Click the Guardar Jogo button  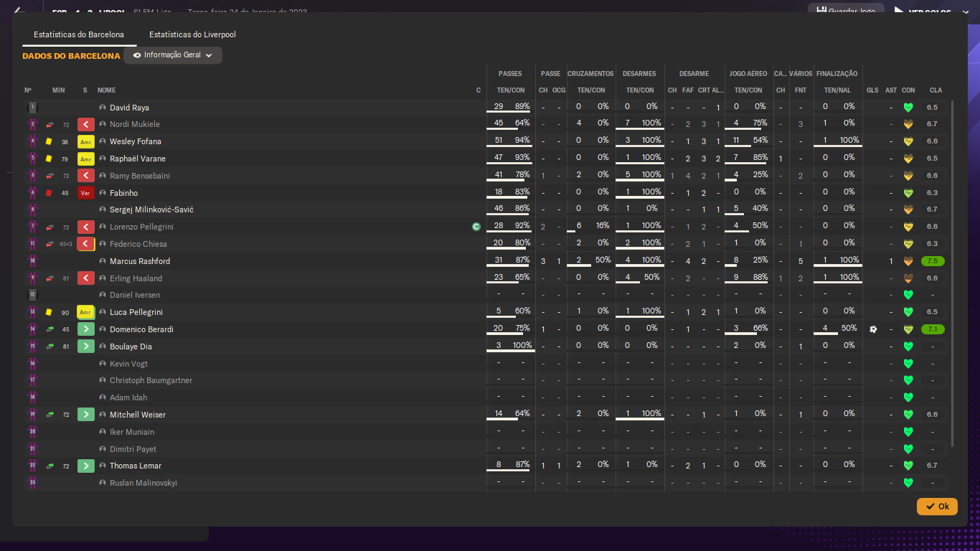pos(846,11)
